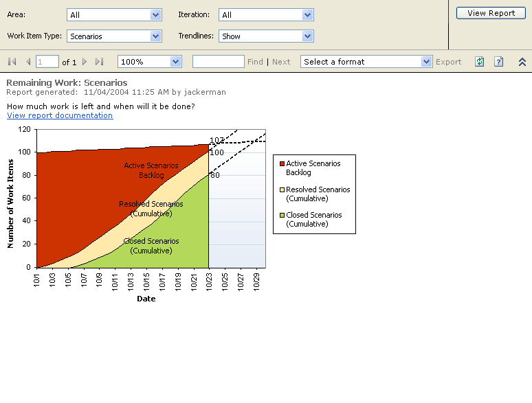Expand the Iteration dropdown
The image size is (532, 403).
pos(307,15)
